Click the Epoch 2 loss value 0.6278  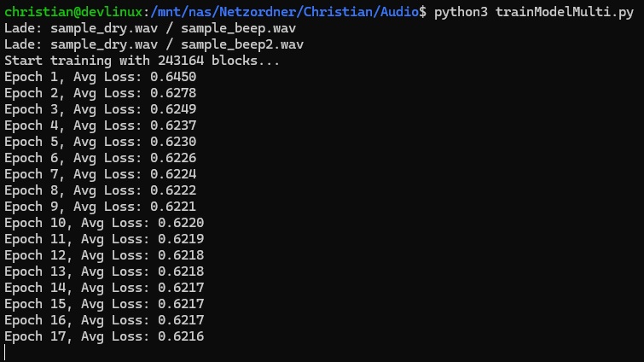(173, 93)
